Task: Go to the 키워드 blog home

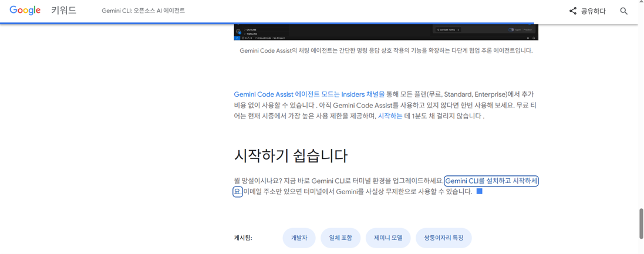Action: 63,11
